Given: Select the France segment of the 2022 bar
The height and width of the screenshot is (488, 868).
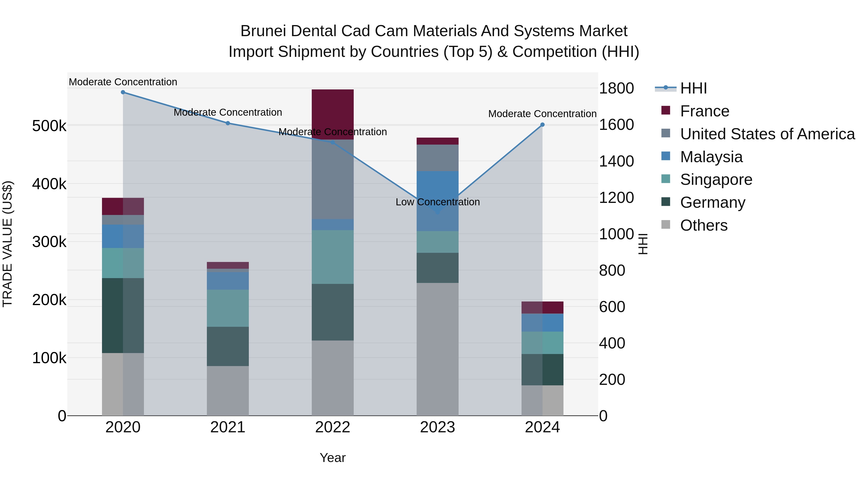Looking at the screenshot, I should [x=332, y=114].
